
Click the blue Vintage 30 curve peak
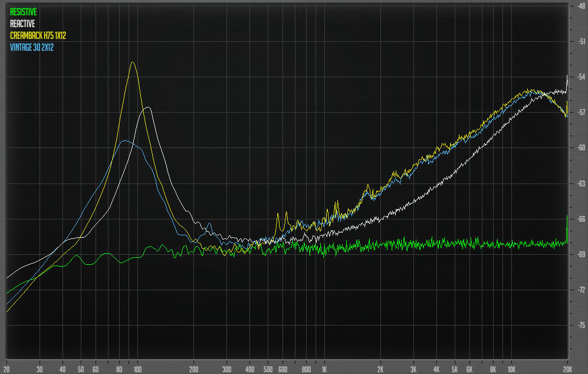[x=124, y=141]
